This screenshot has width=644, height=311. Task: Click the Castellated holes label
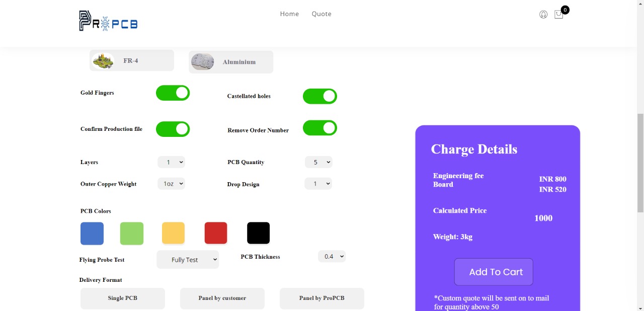coord(249,96)
